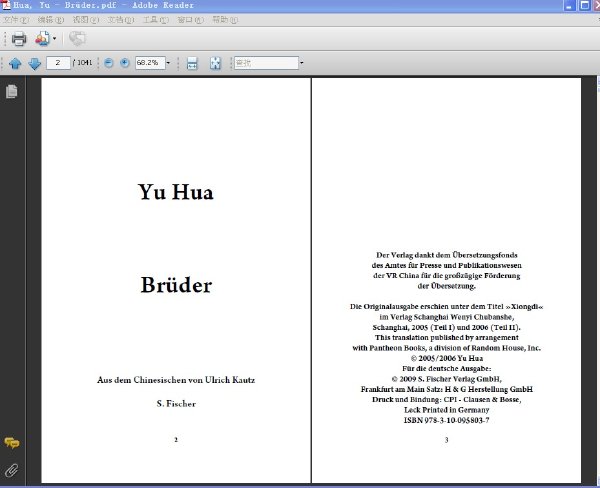Click page number 2 at page bottom
The width and height of the screenshot is (600, 488).
(x=176, y=440)
